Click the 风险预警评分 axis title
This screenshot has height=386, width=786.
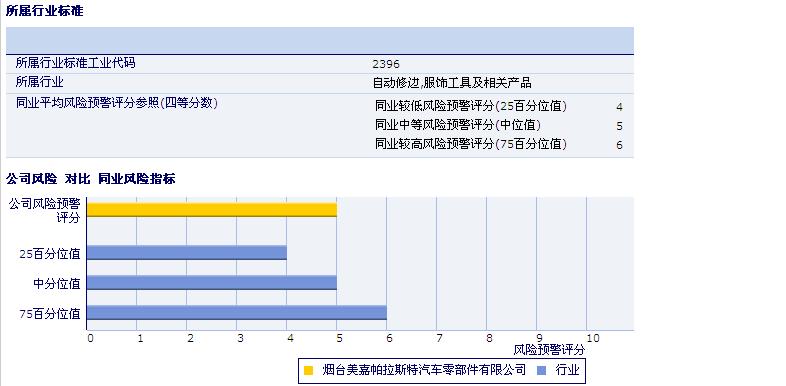(549, 350)
